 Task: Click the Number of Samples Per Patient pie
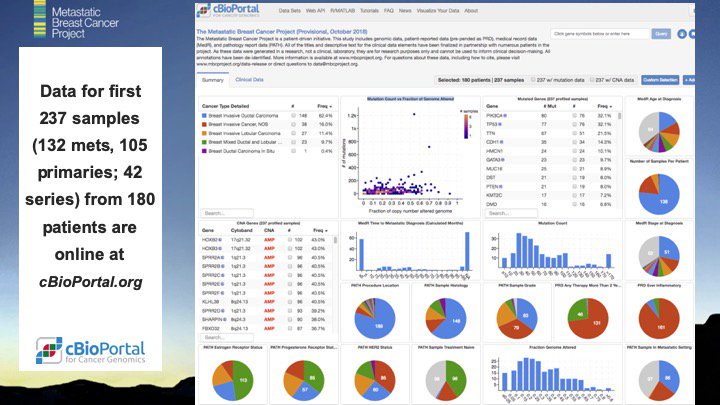coord(659,194)
